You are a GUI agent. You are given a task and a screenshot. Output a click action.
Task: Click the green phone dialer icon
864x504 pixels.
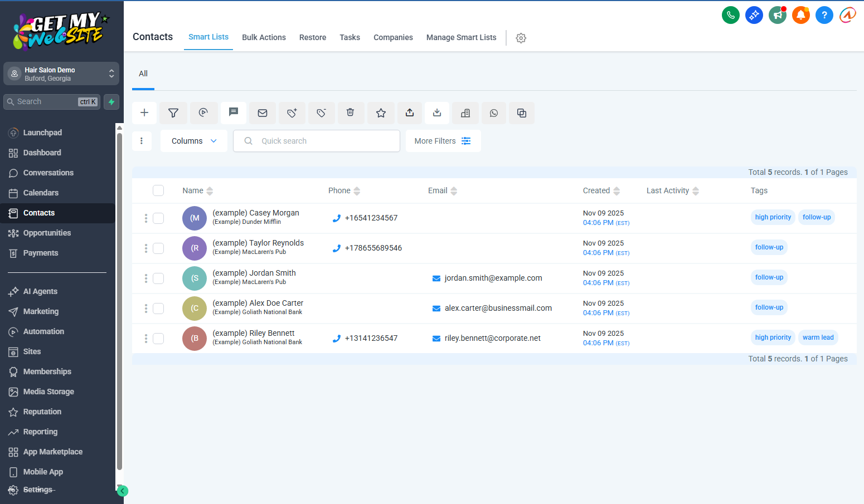point(730,15)
